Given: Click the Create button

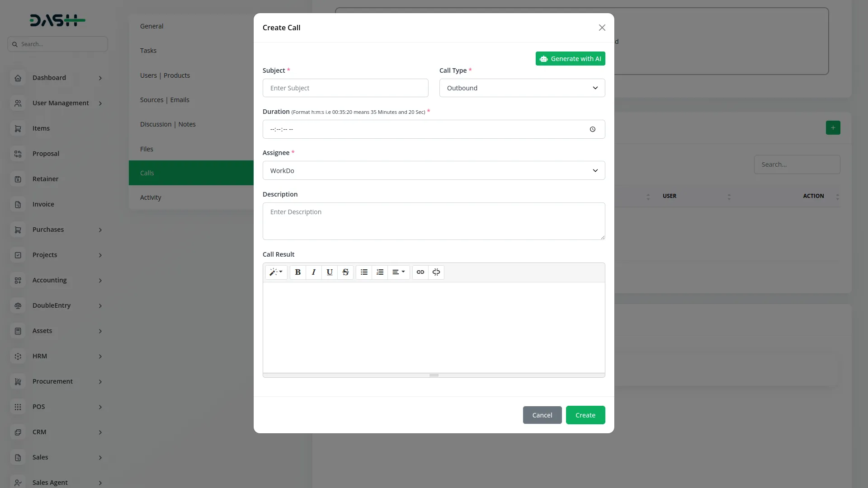Looking at the screenshot, I should pyautogui.click(x=585, y=415).
